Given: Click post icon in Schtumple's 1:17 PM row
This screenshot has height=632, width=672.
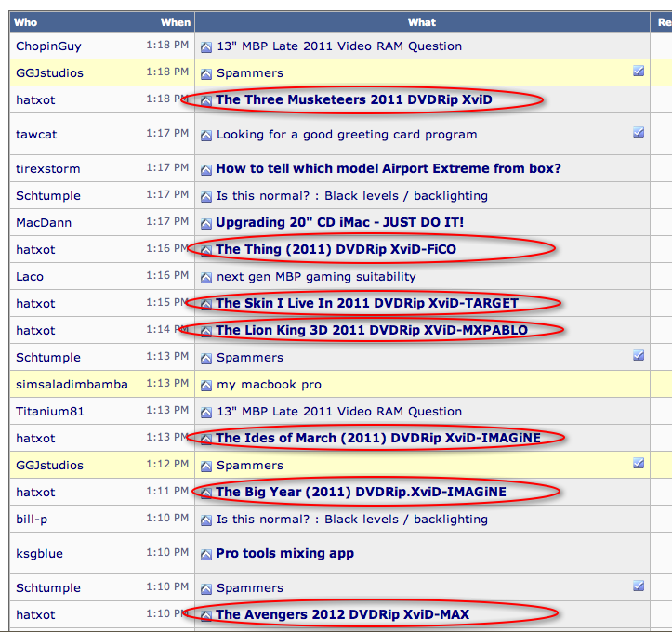Looking at the screenshot, I should pos(206,197).
